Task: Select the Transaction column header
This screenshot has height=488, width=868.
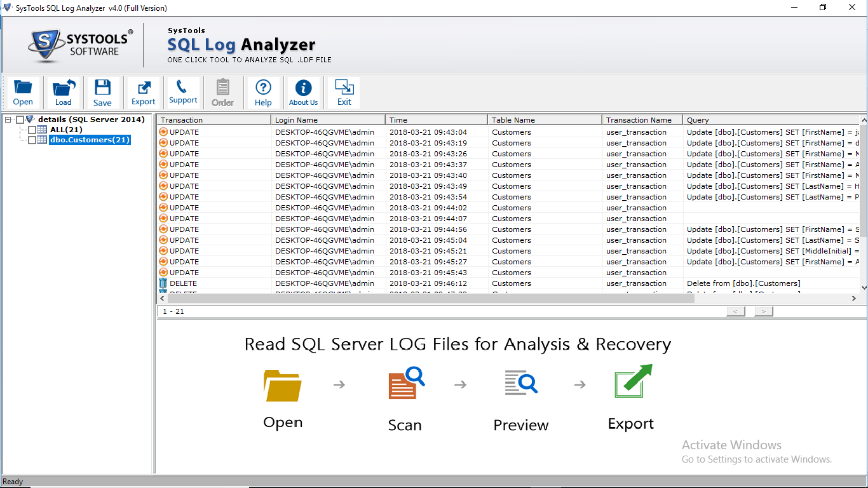Action: [x=213, y=119]
